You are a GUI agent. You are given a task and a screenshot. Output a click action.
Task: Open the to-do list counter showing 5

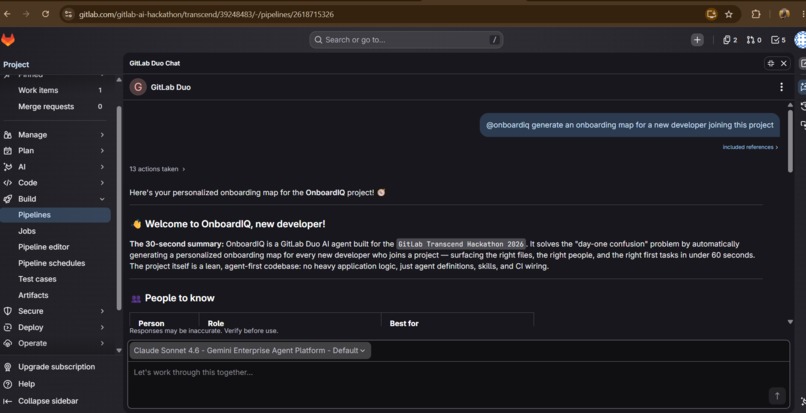pos(778,40)
